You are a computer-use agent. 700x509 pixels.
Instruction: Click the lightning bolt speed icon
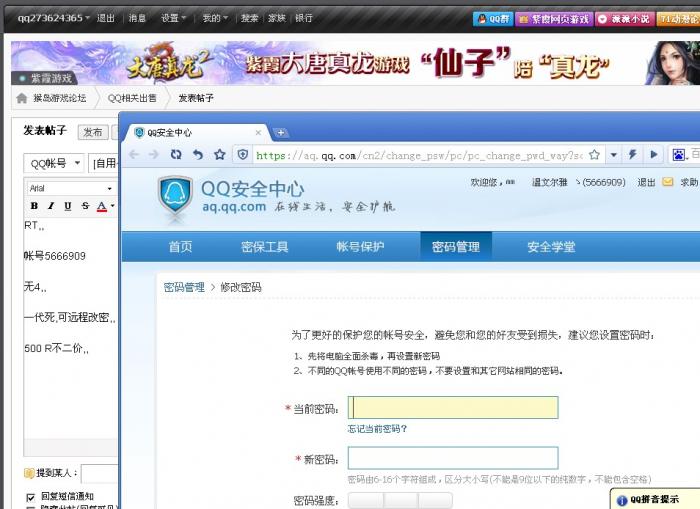633,154
